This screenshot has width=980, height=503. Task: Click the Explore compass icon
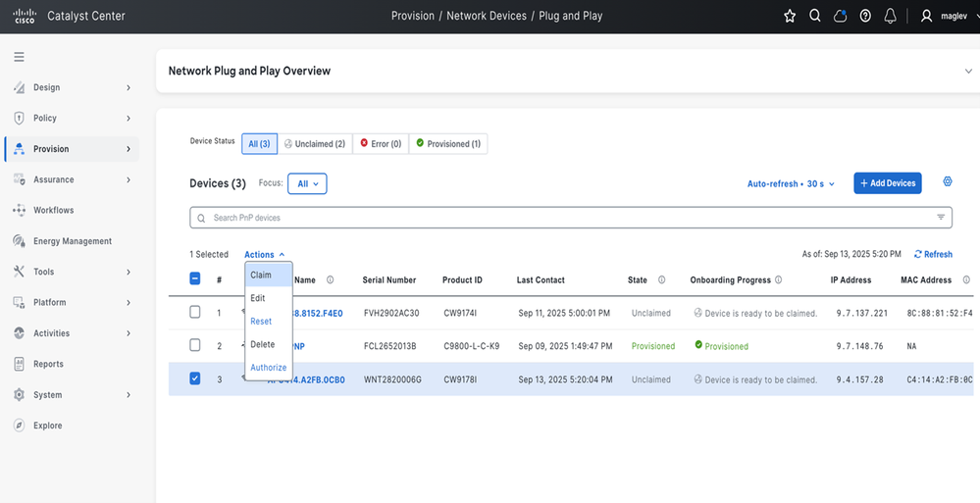tap(19, 426)
